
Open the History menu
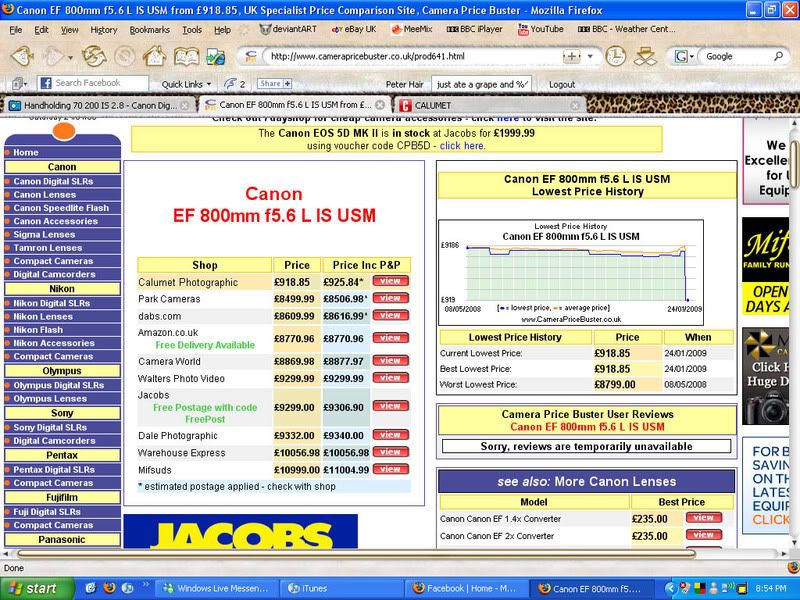[104, 29]
